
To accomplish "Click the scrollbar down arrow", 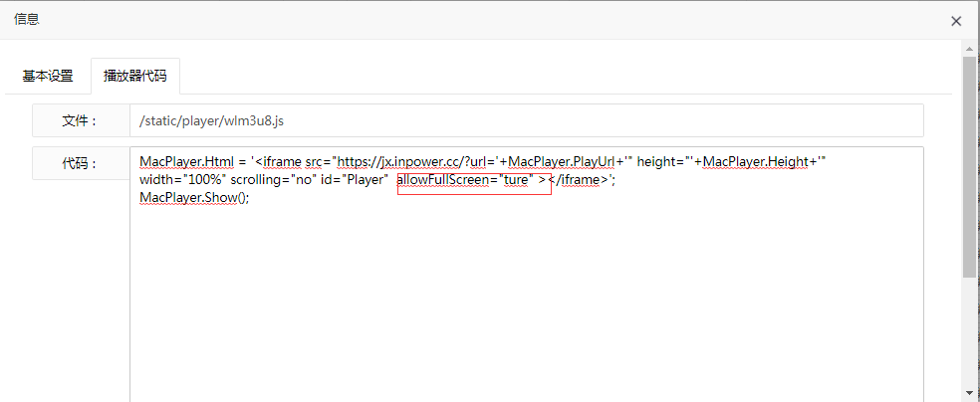I will click(x=969, y=394).
